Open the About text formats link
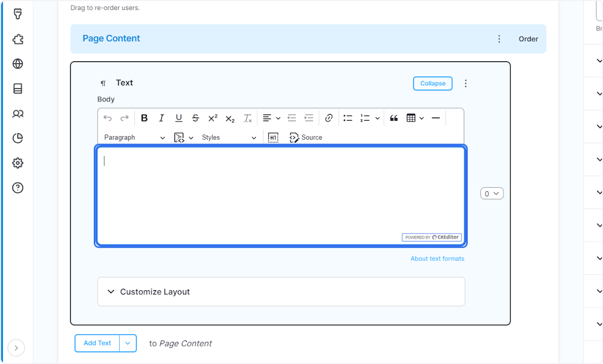 point(437,258)
